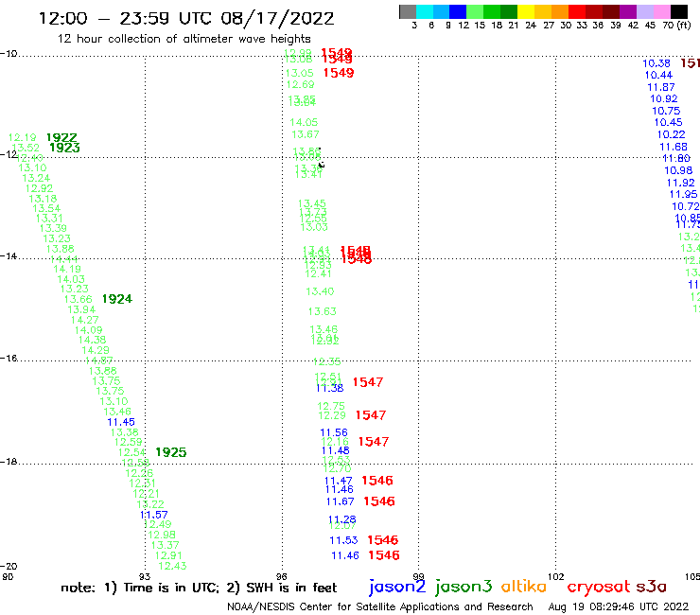Click the wave height value '13.54'
The image size is (700, 615).
(46, 208)
